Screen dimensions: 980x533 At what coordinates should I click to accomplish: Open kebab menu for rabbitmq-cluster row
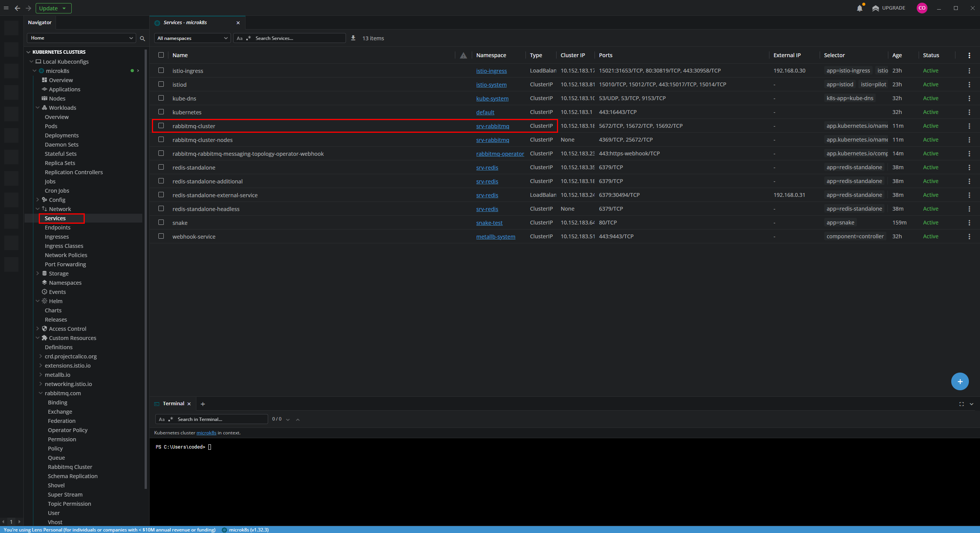(969, 126)
